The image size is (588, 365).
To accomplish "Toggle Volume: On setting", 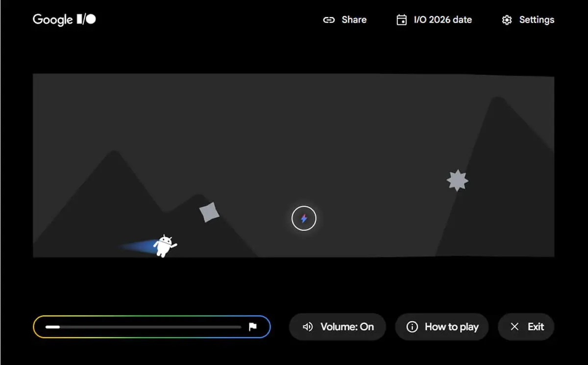I will 338,327.
